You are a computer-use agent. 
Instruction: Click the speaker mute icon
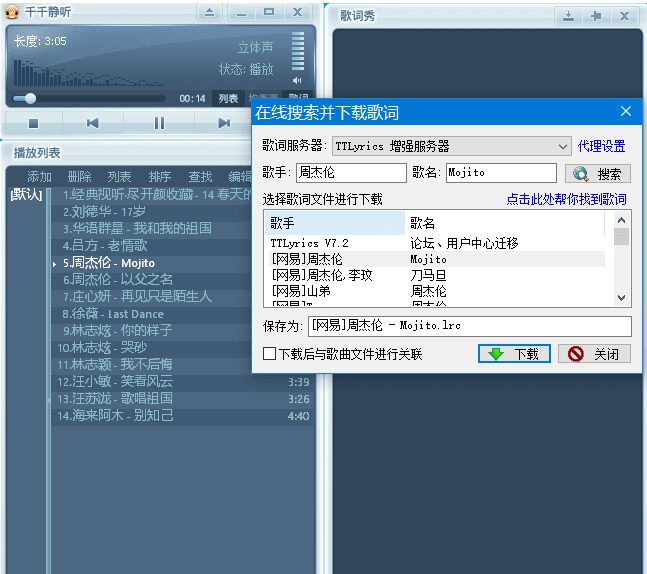(x=297, y=80)
